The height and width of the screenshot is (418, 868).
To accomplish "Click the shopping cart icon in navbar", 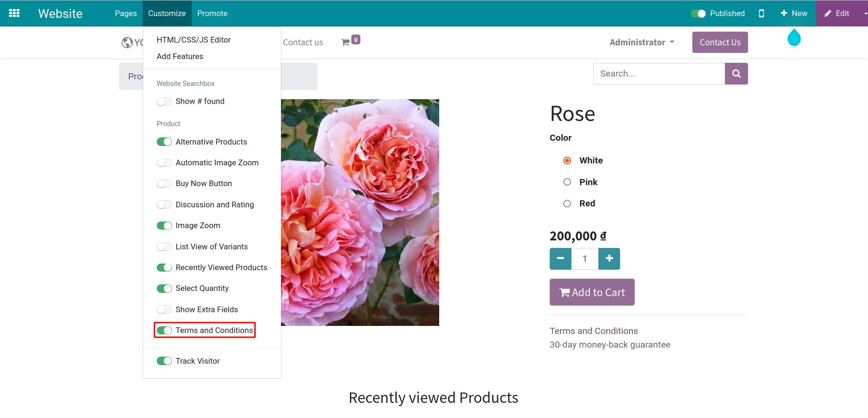I will pos(346,43).
